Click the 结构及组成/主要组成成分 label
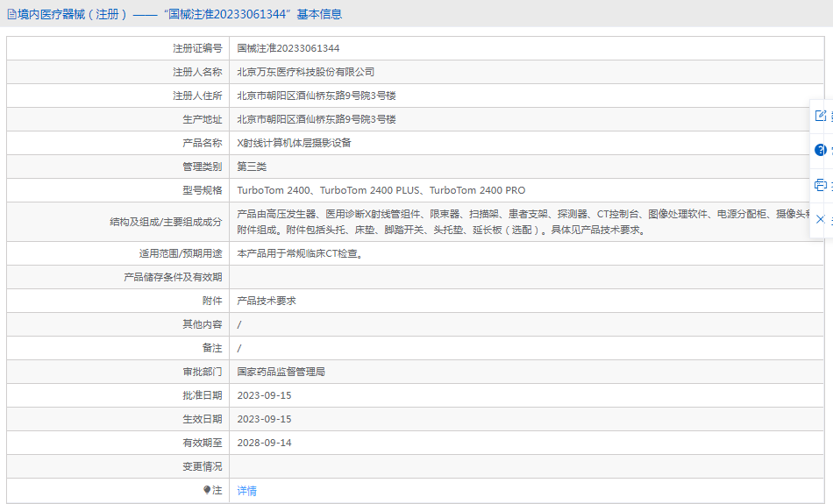The height and width of the screenshot is (504, 833). [166, 222]
